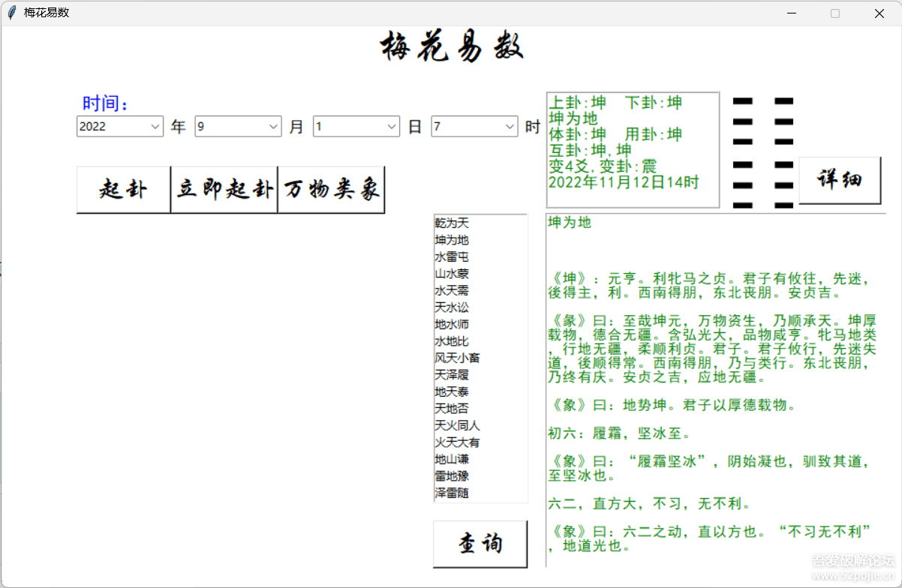This screenshot has width=902, height=588.
Task: Click inside the hexagram result text box
Action: tap(633, 150)
